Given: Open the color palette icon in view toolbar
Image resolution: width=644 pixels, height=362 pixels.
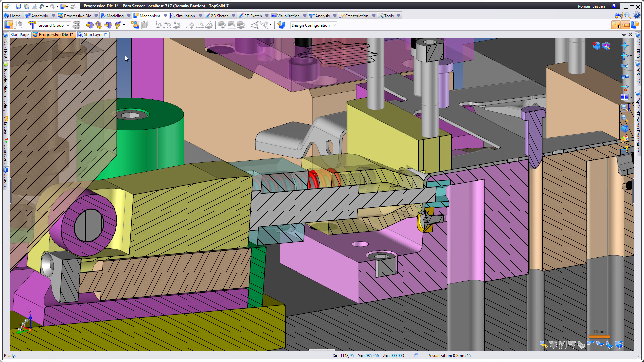Looking at the screenshot, I should [x=624, y=139].
